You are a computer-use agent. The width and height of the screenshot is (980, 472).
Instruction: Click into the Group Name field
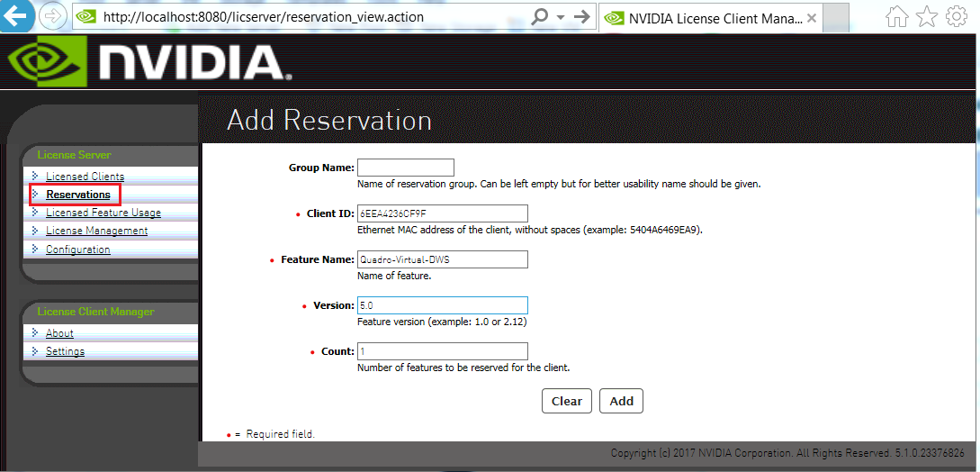(x=406, y=168)
